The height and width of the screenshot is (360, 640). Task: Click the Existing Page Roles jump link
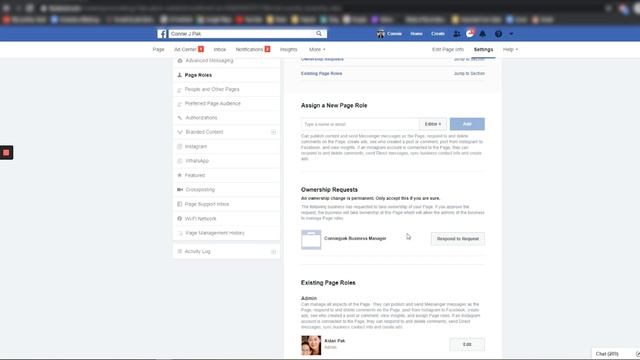coord(322,73)
